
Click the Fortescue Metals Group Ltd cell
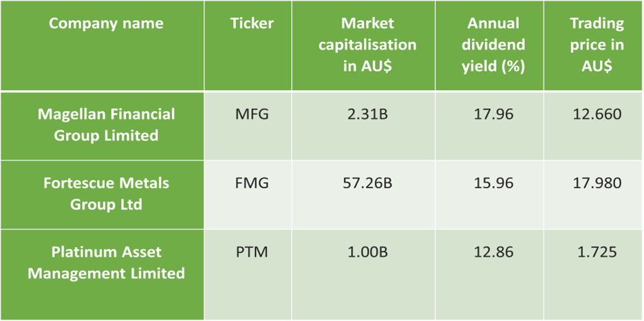click(101, 195)
